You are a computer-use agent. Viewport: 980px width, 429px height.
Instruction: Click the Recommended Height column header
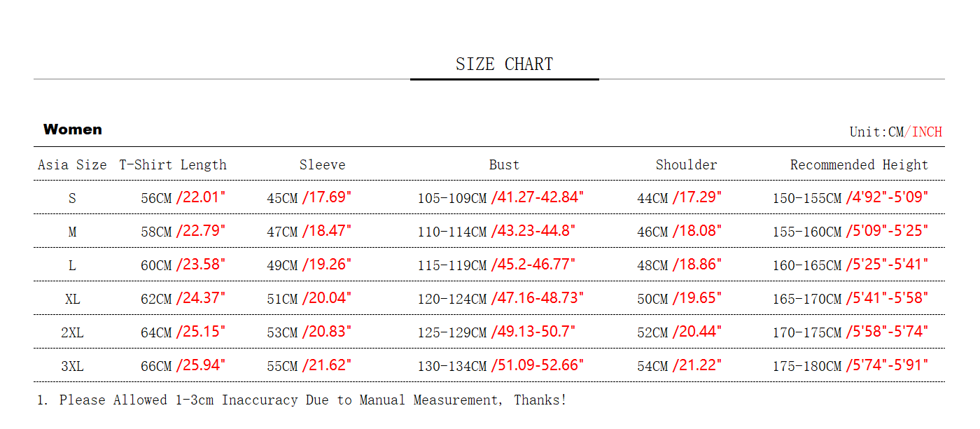(x=859, y=165)
